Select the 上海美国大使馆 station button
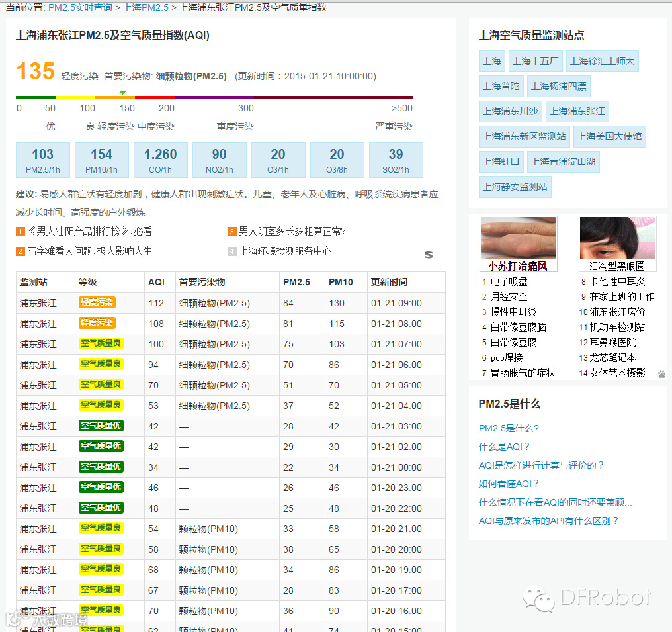Viewport: 672px width, 632px height. point(609,136)
